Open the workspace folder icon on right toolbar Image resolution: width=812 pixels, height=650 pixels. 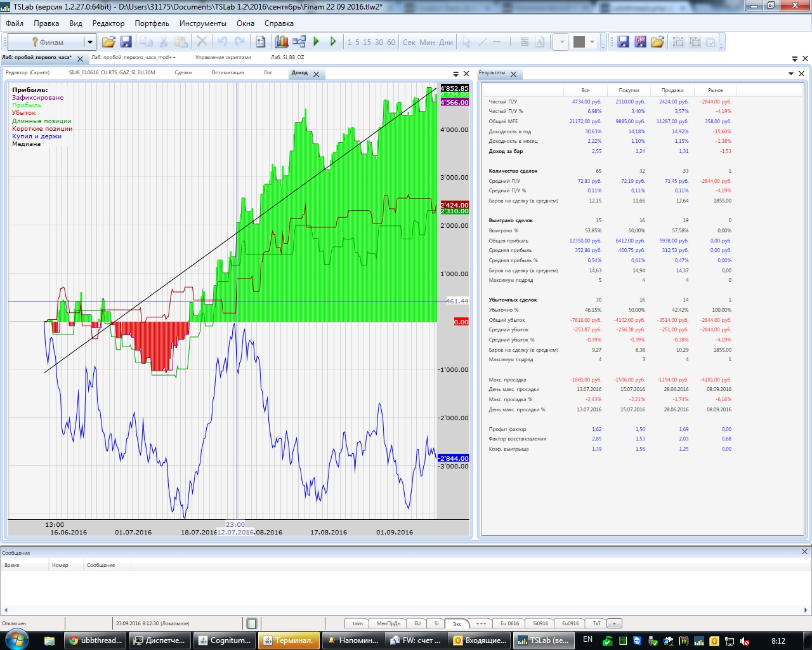pyautogui.click(x=657, y=42)
